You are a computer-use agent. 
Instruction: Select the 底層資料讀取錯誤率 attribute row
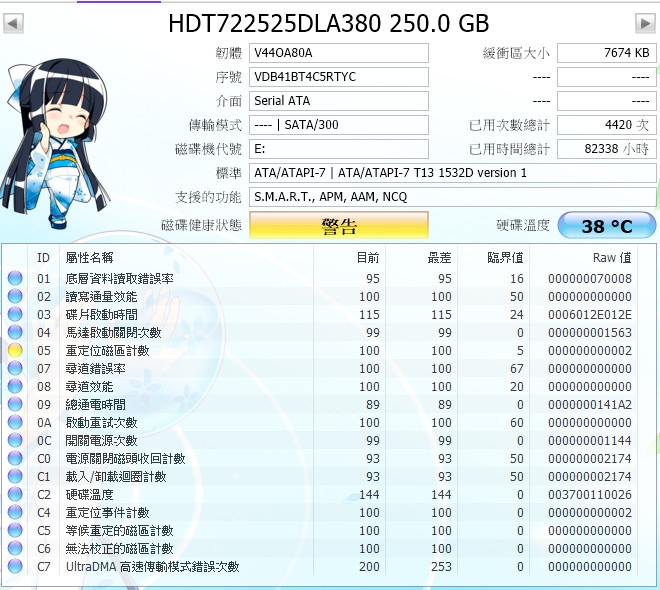point(320,278)
